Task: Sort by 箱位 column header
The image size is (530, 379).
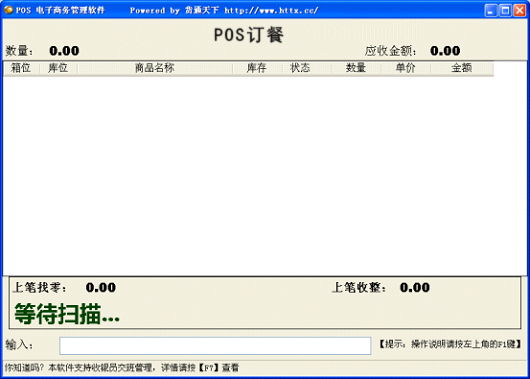Action: click(21, 68)
